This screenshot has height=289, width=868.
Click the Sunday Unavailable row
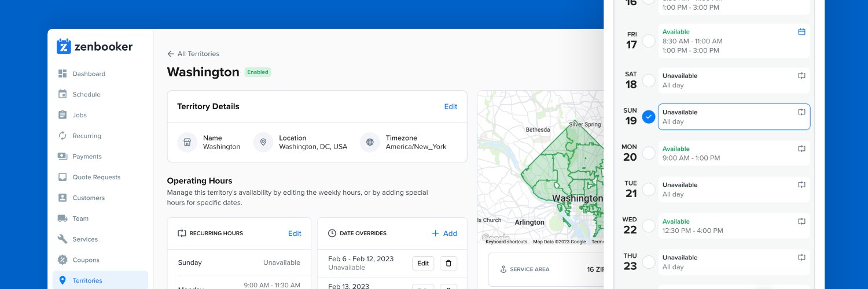[x=239, y=262]
